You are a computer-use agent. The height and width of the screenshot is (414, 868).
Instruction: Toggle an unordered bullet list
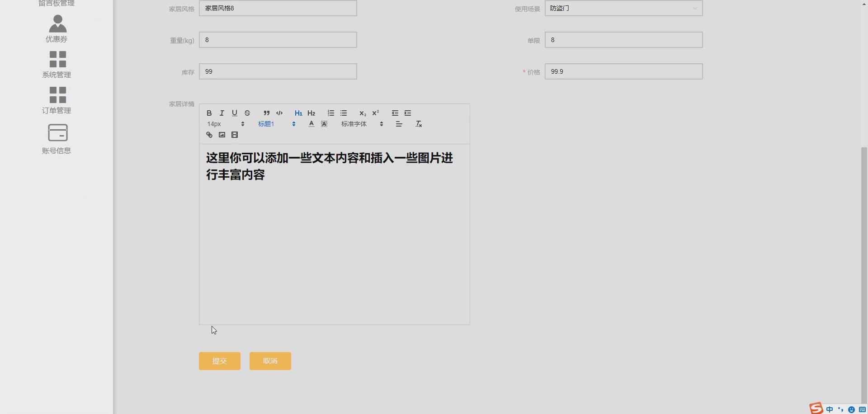pos(344,113)
